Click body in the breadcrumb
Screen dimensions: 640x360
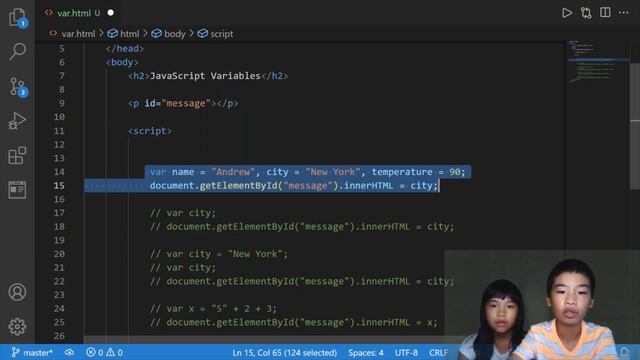pos(168,34)
